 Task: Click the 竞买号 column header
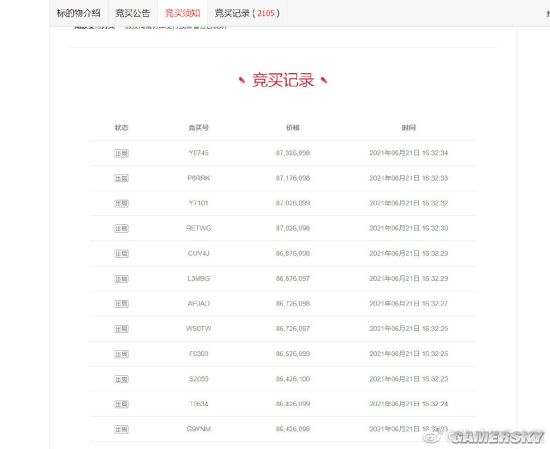(199, 127)
